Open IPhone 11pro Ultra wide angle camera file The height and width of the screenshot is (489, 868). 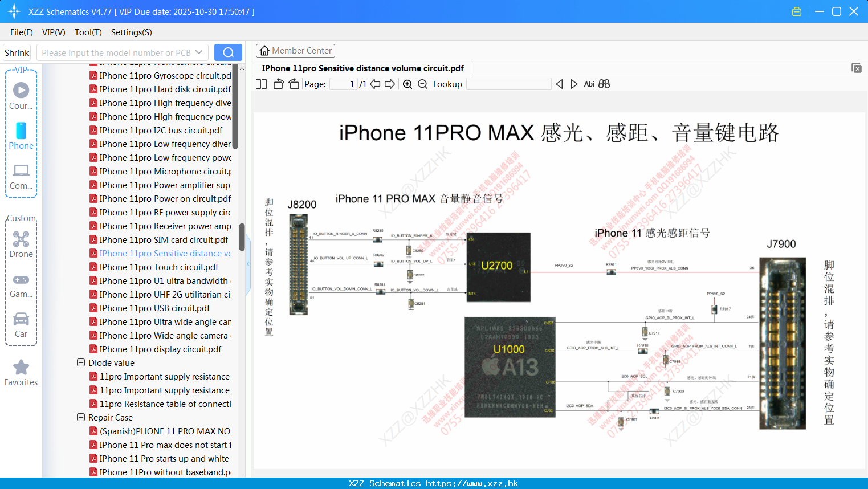(x=161, y=321)
